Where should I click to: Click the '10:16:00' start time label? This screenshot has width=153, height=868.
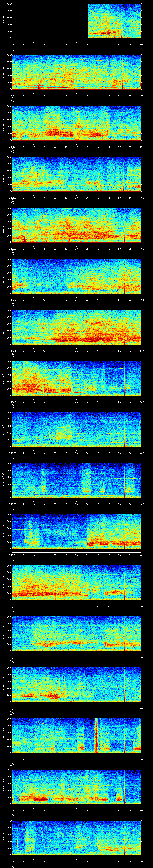tap(12, 402)
